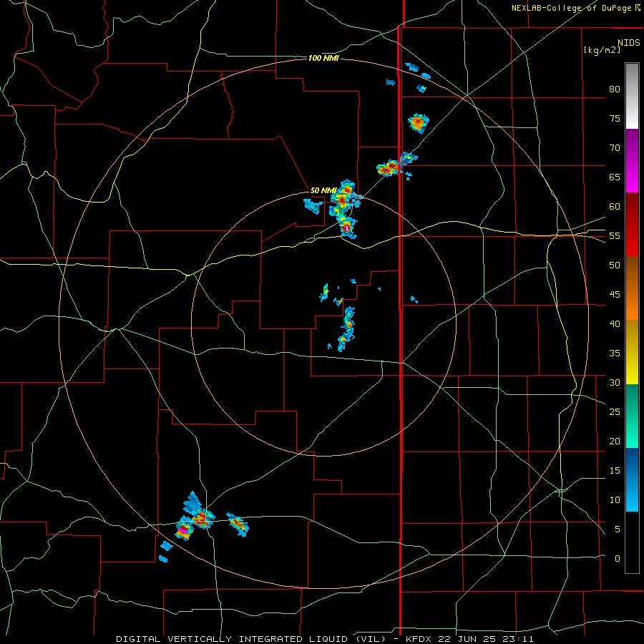Click the isolated orange-core cell in the northeast
Viewport: 644px width, 644px height.
click(x=418, y=123)
